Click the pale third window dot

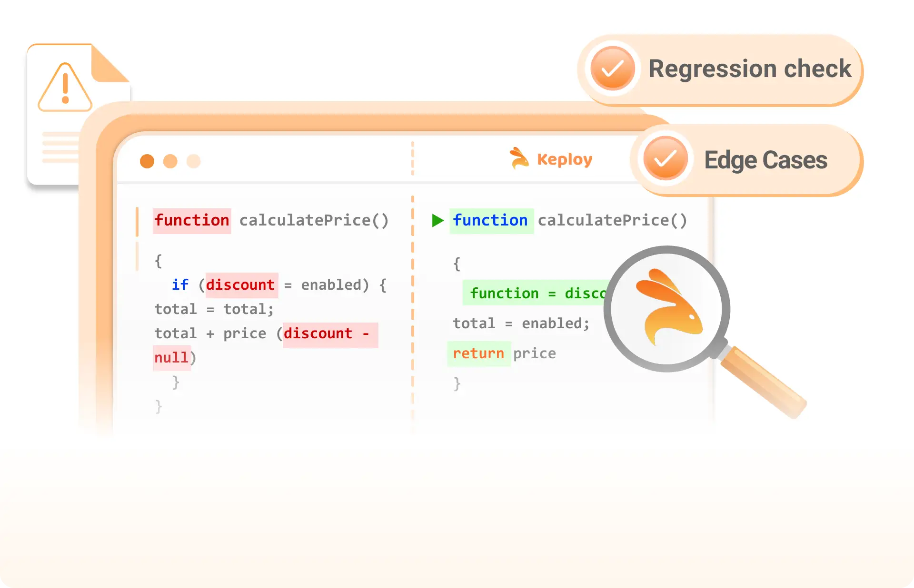pos(193,161)
